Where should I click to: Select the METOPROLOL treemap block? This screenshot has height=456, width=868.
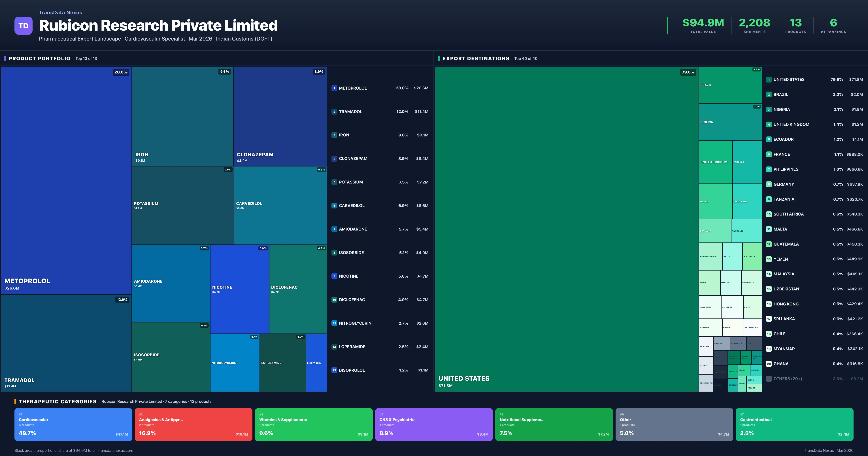[66, 180]
